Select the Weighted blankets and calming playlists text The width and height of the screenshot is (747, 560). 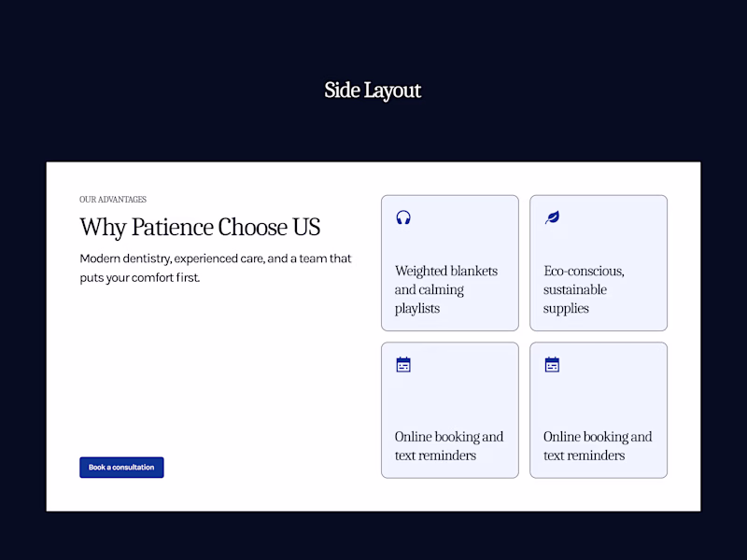coord(446,289)
